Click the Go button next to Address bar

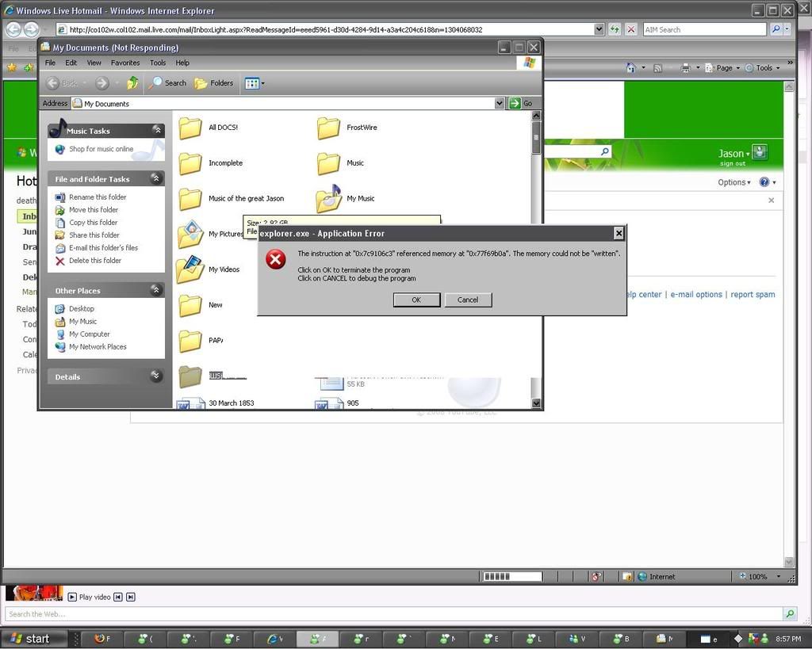[521, 104]
